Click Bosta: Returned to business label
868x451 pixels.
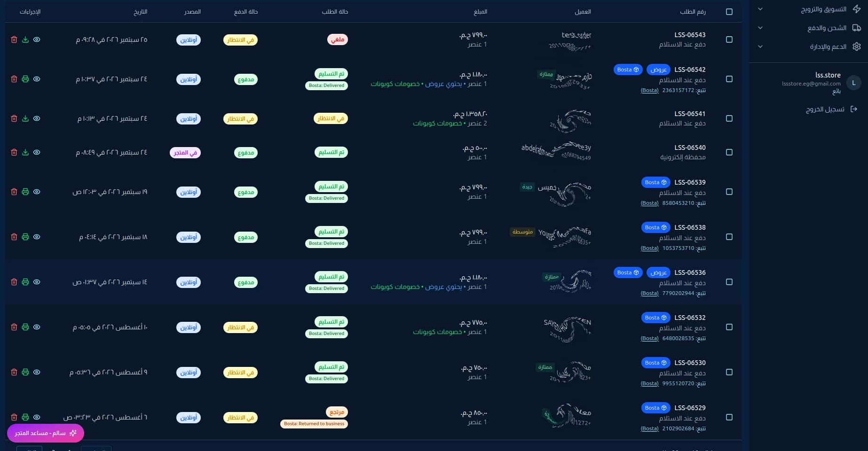(x=314, y=424)
